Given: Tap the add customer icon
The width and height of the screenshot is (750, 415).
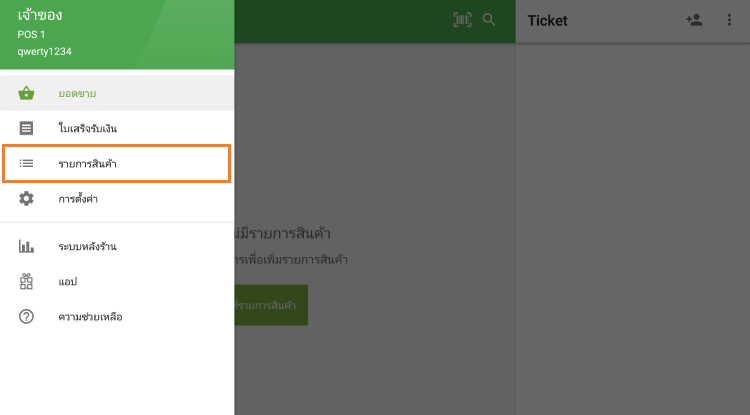Looking at the screenshot, I should click(694, 20).
